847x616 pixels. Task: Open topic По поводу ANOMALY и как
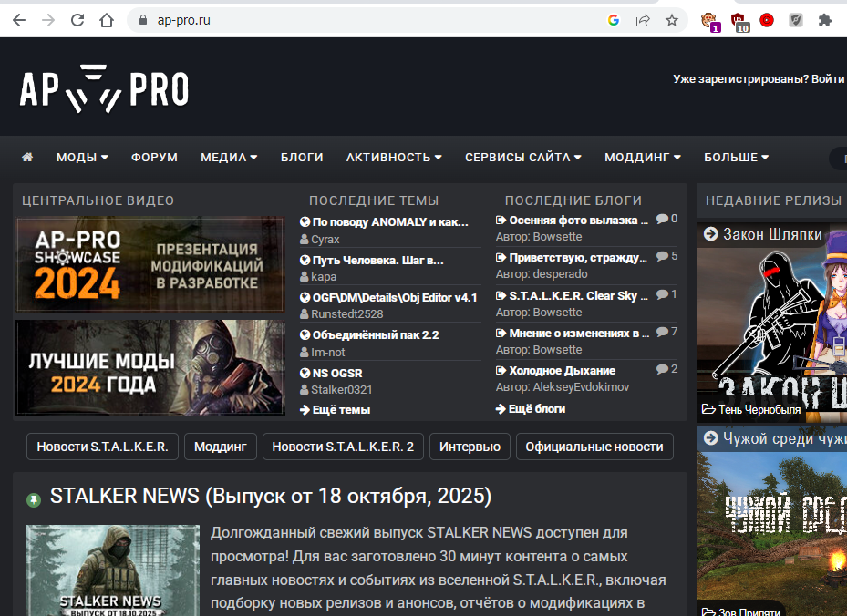(390, 222)
